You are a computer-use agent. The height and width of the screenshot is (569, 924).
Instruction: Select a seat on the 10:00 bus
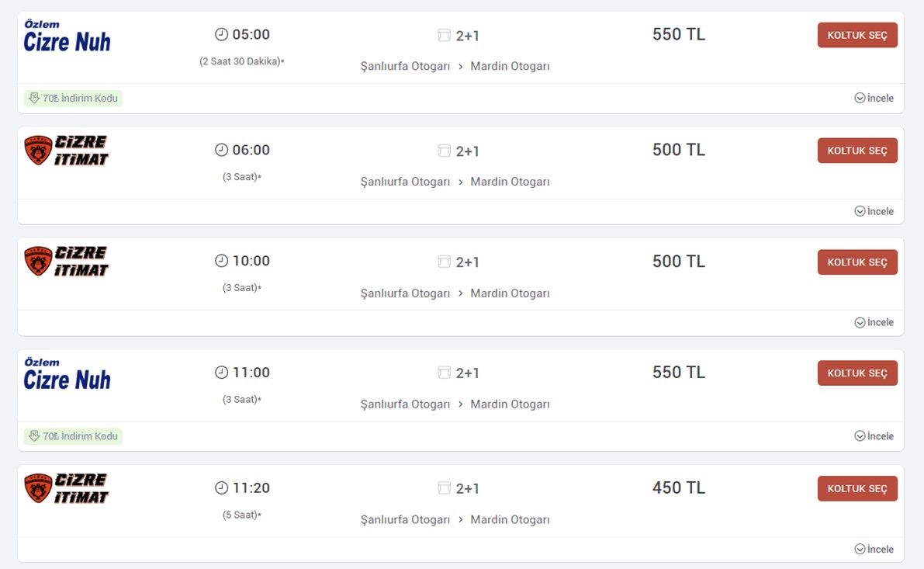pyautogui.click(x=857, y=262)
